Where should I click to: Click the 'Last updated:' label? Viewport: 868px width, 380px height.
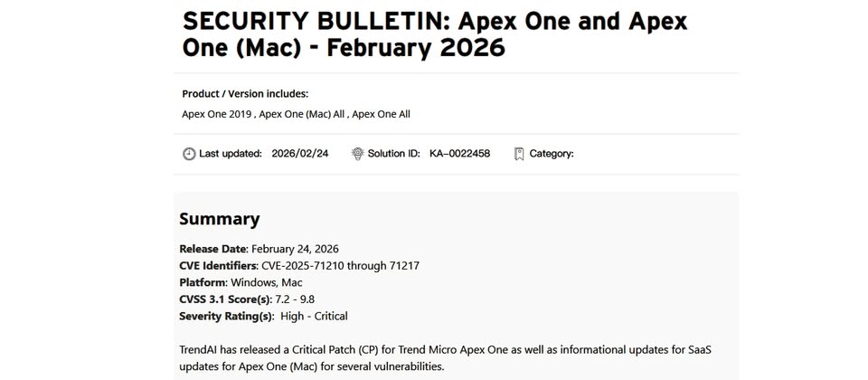pos(231,154)
